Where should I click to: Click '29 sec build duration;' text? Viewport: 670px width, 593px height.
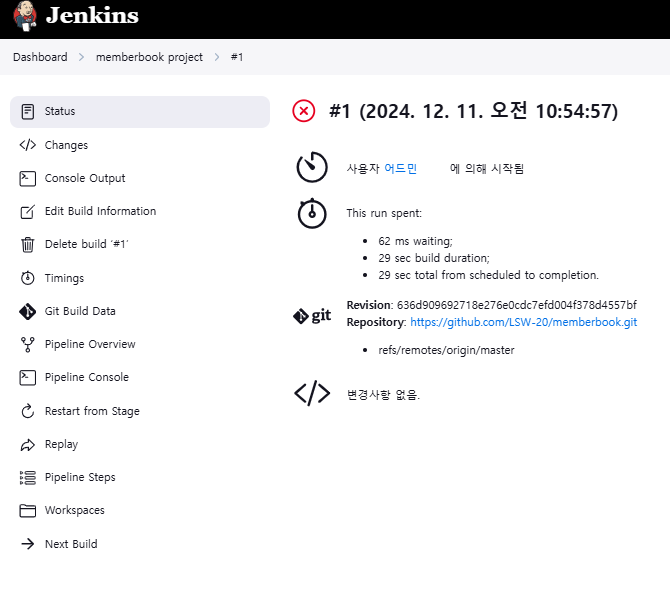(x=434, y=258)
